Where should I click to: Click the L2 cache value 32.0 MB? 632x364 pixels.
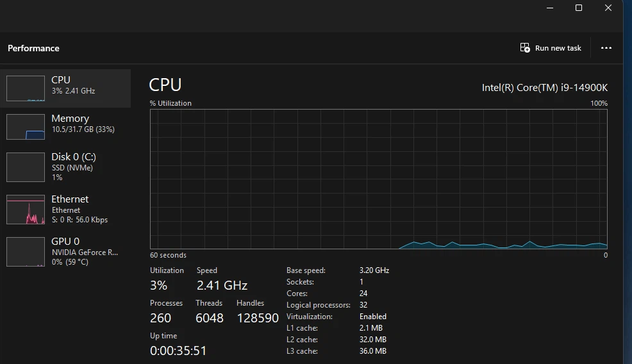(373, 340)
